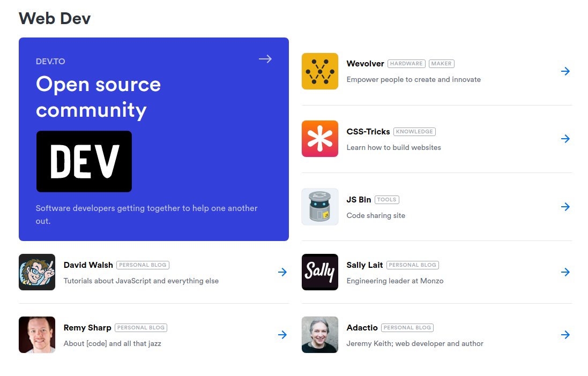Open the 'Open source community' headline
Viewport: 588px width, 376px height.
click(x=98, y=97)
